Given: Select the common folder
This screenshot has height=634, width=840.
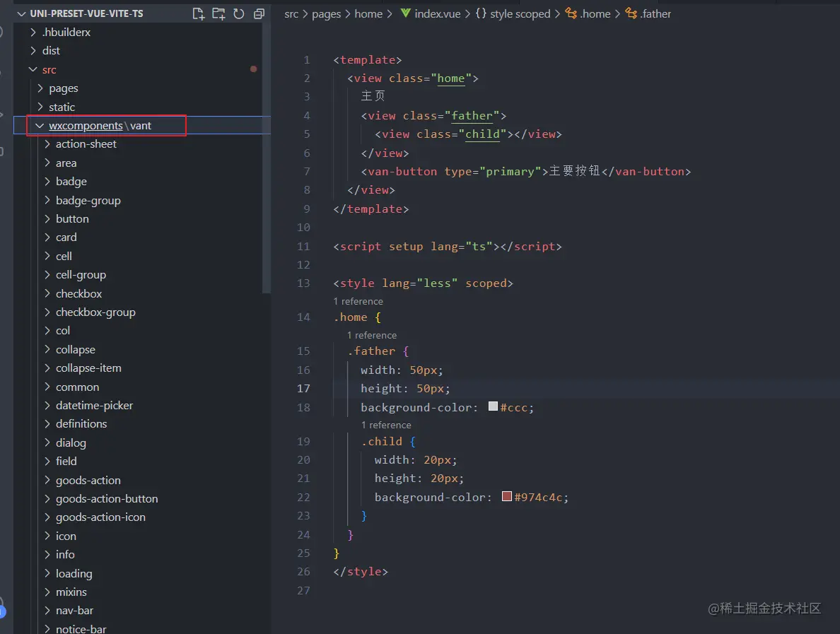Looking at the screenshot, I should [x=77, y=387].
